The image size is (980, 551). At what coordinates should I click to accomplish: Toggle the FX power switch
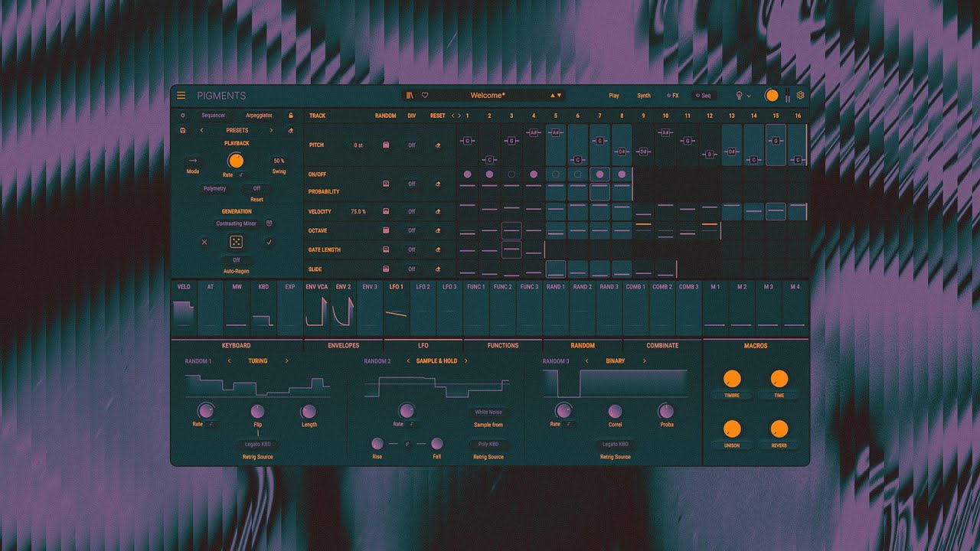668,96
